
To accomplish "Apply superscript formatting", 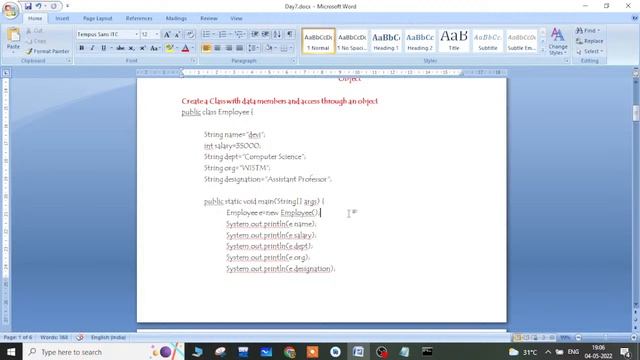I will point(142,48).
